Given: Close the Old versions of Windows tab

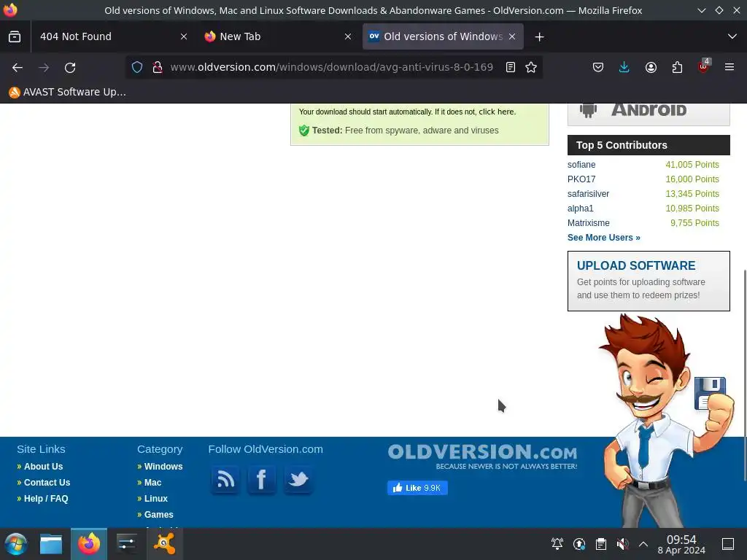Looking at the screenshot, I should coord(512,36).
